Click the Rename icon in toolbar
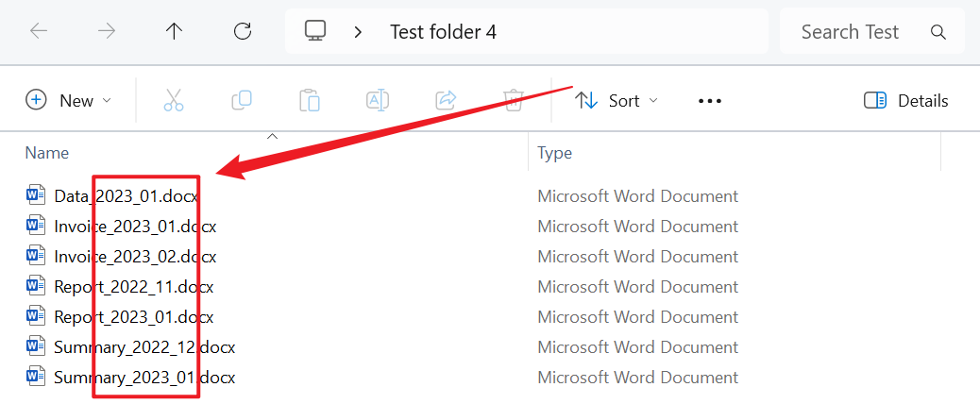Viewport: 980px width, 404px height. [378, 100]
